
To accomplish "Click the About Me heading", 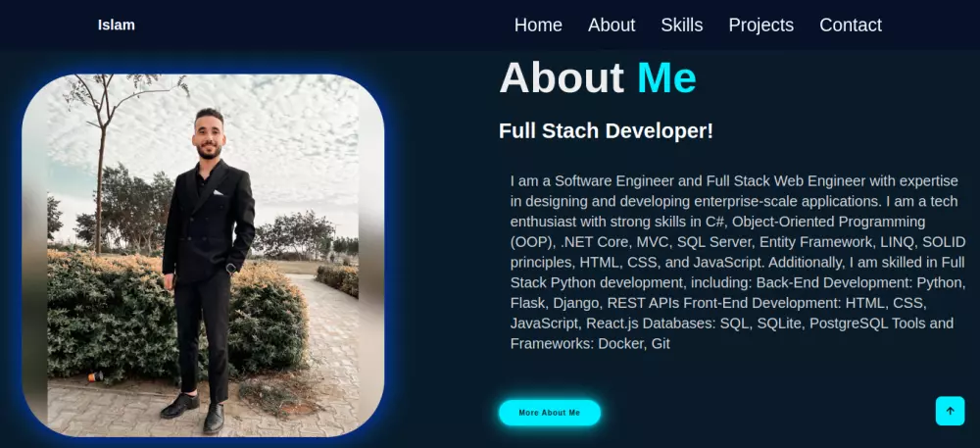I will click(598, 77).
